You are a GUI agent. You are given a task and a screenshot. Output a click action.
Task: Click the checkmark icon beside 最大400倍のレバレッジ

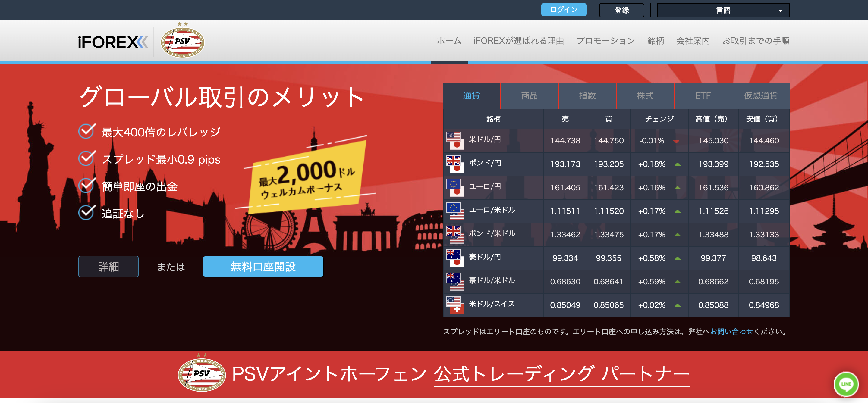click(87, 131)
